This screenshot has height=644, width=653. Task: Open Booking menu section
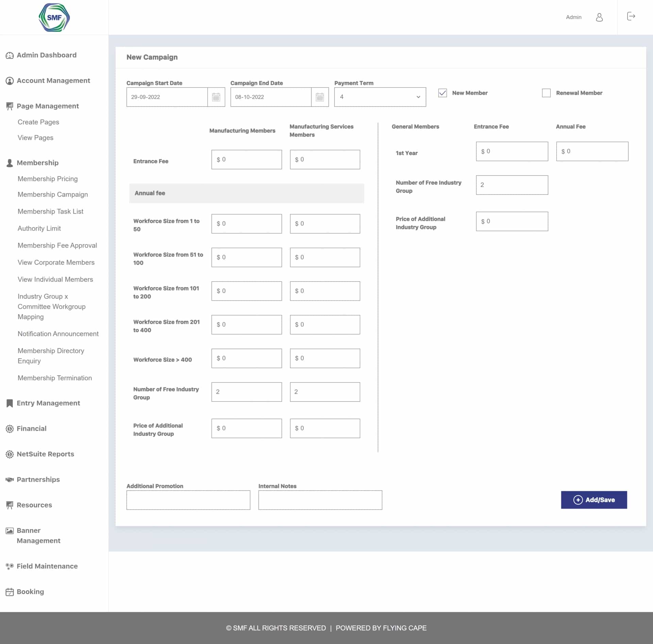30,592
